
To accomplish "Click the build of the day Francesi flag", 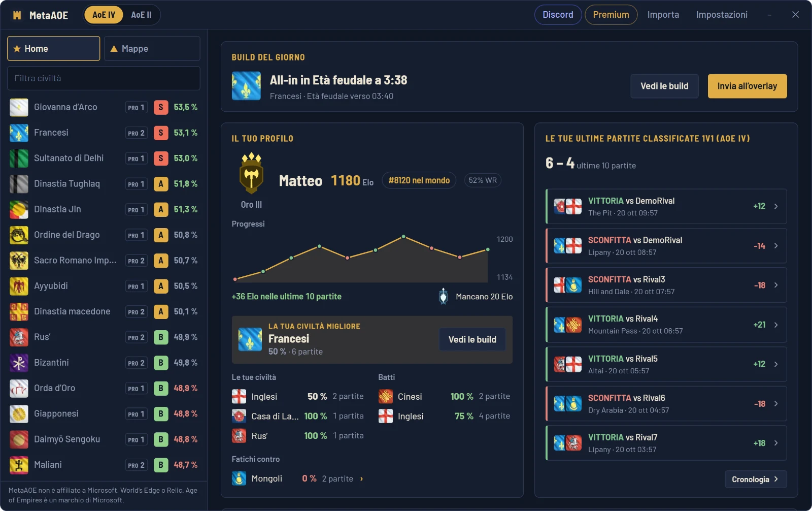I will [x=246, y=86].
